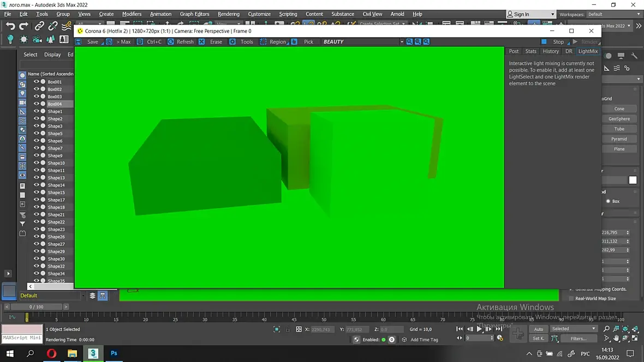Click Refresh in the Corona toolbar
644x362 pixels.
181,42
